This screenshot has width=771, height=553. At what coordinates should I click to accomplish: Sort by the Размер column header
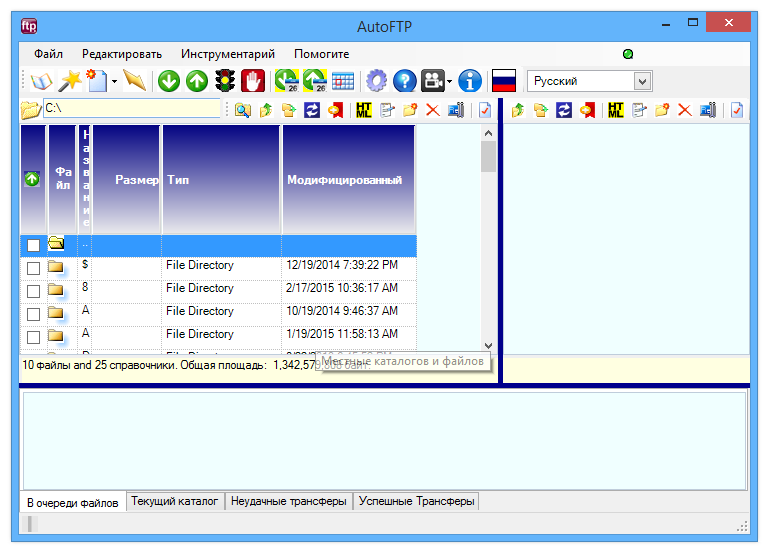(126, 179)
